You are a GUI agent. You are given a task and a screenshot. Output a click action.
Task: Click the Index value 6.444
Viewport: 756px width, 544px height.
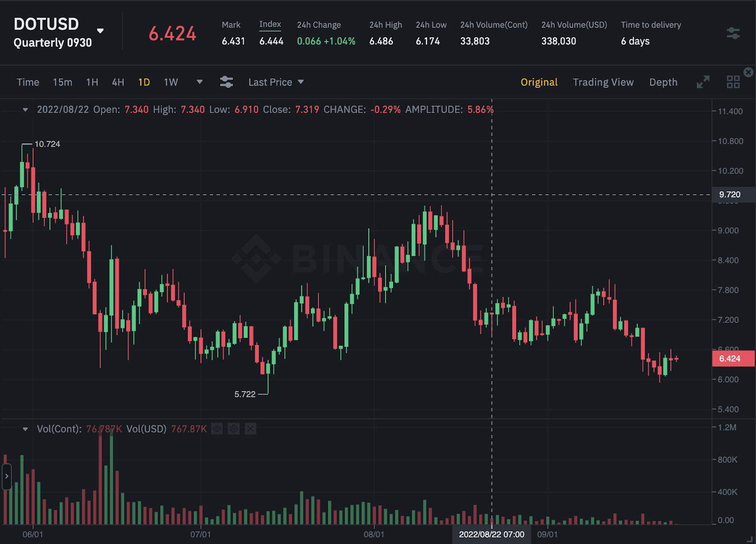[271, 41]
